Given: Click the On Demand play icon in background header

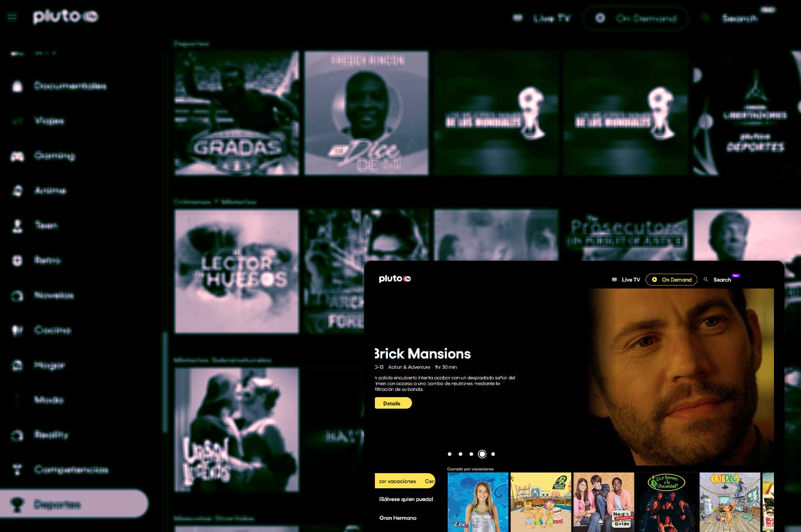Looking at the screenshot, I should [600, 18].
